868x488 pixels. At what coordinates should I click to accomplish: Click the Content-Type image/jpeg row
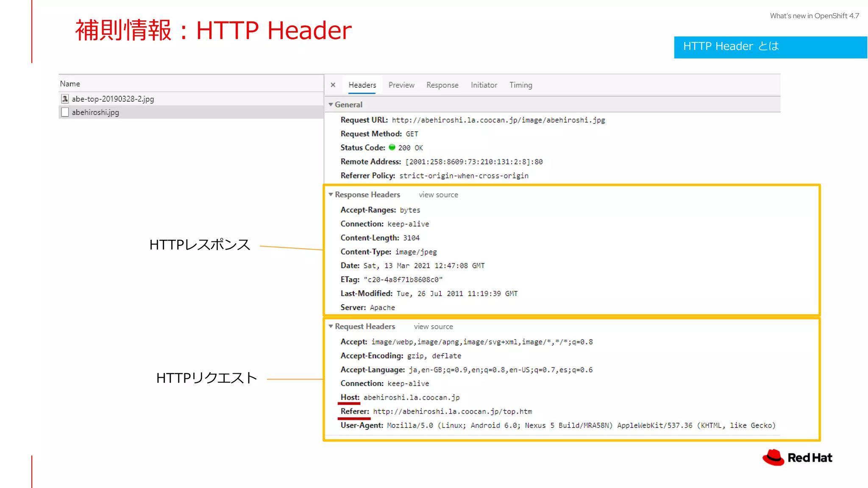coord(388,252)
